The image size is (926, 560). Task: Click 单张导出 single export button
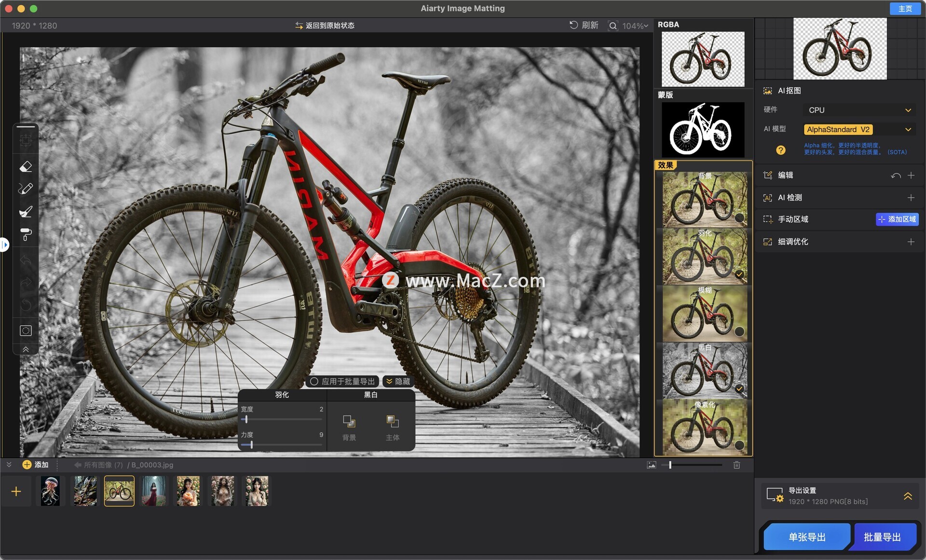[x=807, y=537]
